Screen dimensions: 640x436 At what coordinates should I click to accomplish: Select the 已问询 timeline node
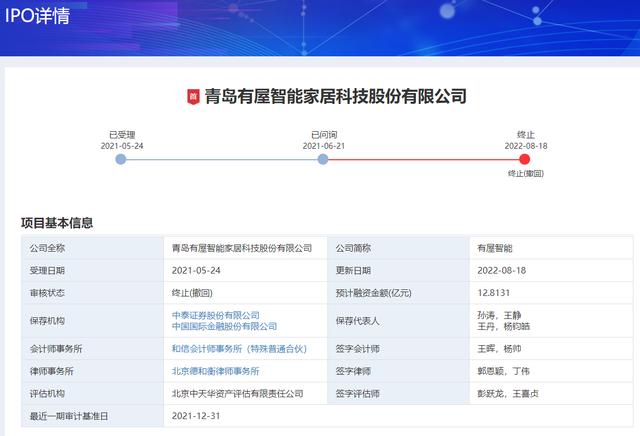[323, 159]
